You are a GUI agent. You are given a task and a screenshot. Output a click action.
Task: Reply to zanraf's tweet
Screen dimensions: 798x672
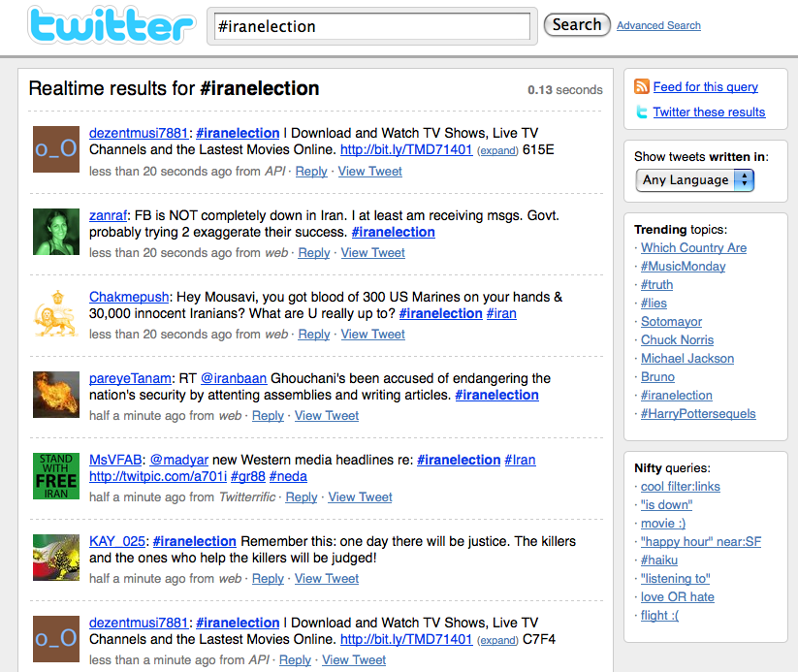tap(313, 252)
